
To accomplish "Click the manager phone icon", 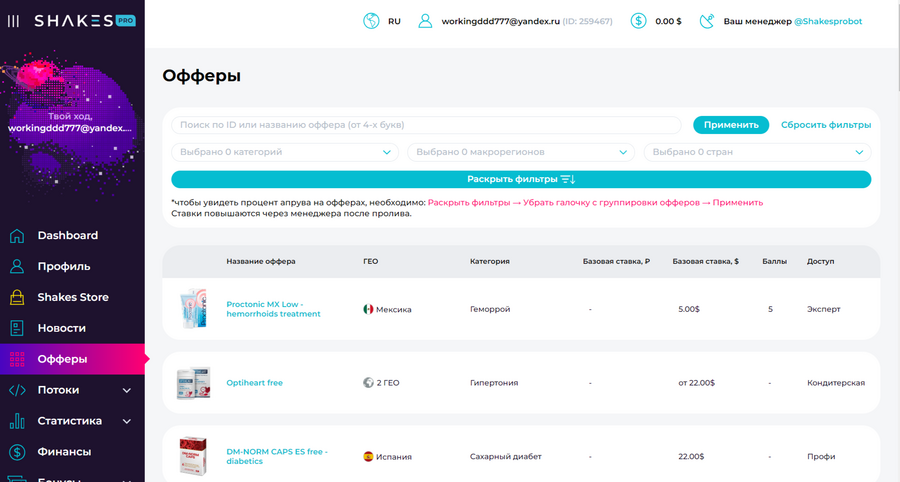I will (708, 21).
